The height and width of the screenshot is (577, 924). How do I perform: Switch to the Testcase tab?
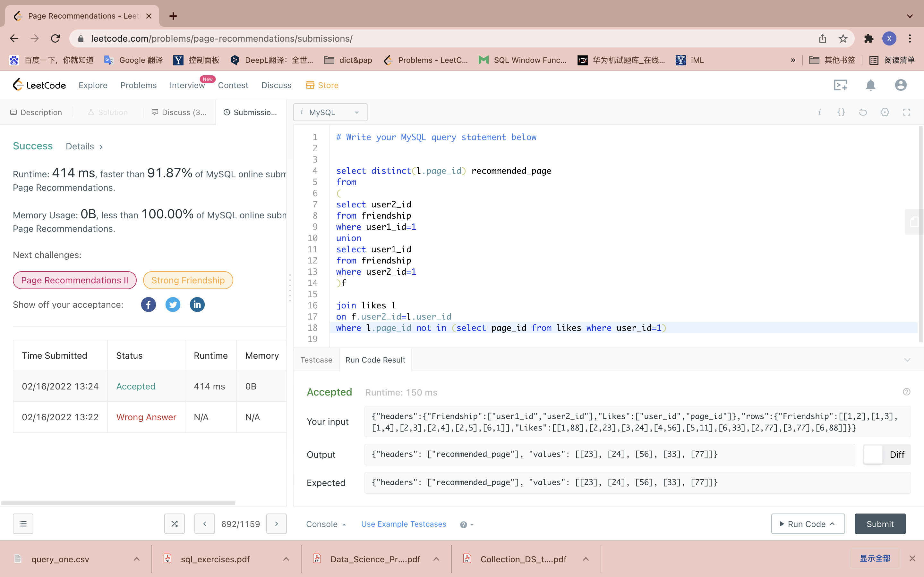pyautogui.click(x=316, y=360)
